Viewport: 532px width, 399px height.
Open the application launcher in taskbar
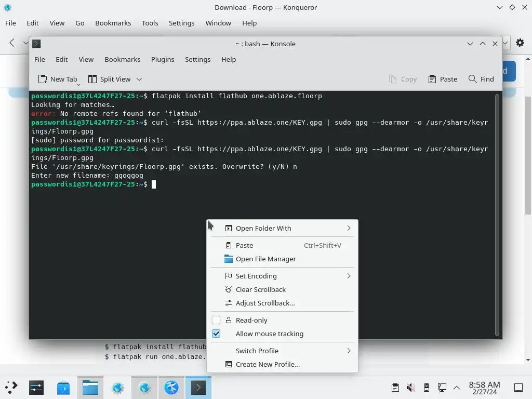click(11, 388)
